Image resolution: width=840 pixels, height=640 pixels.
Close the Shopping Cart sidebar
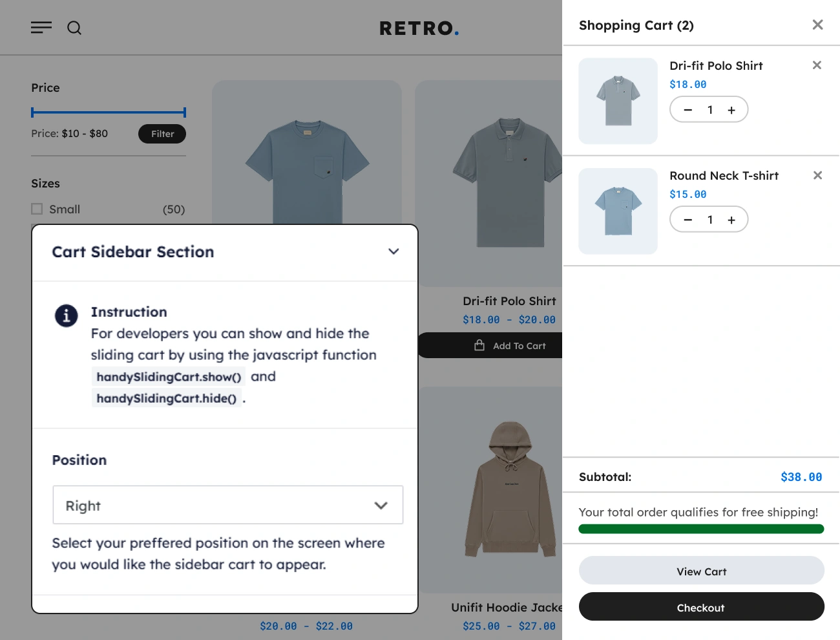tap(817, 25)
